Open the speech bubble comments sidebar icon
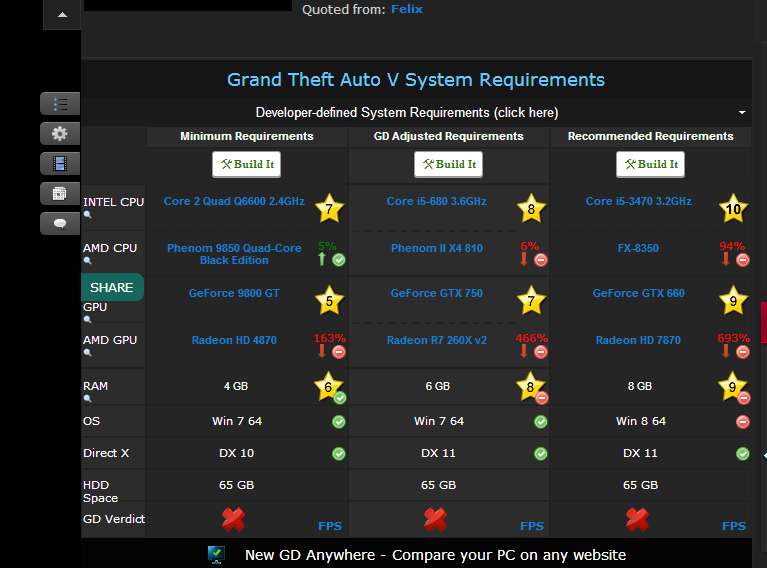767x568 pixels. coord(60,224)
